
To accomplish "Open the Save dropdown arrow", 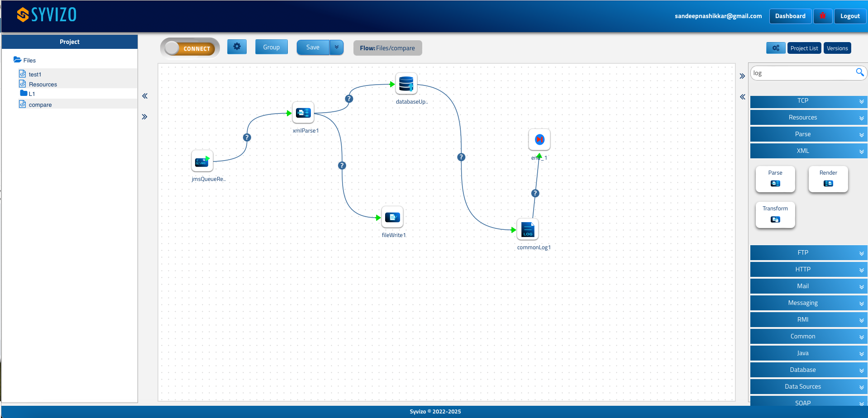I will click(x=336, y=47).
